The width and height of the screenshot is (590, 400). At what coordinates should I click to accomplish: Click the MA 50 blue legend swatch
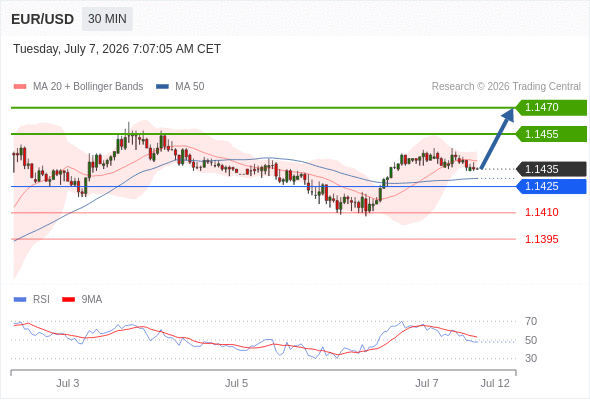(x=162, y=87)
